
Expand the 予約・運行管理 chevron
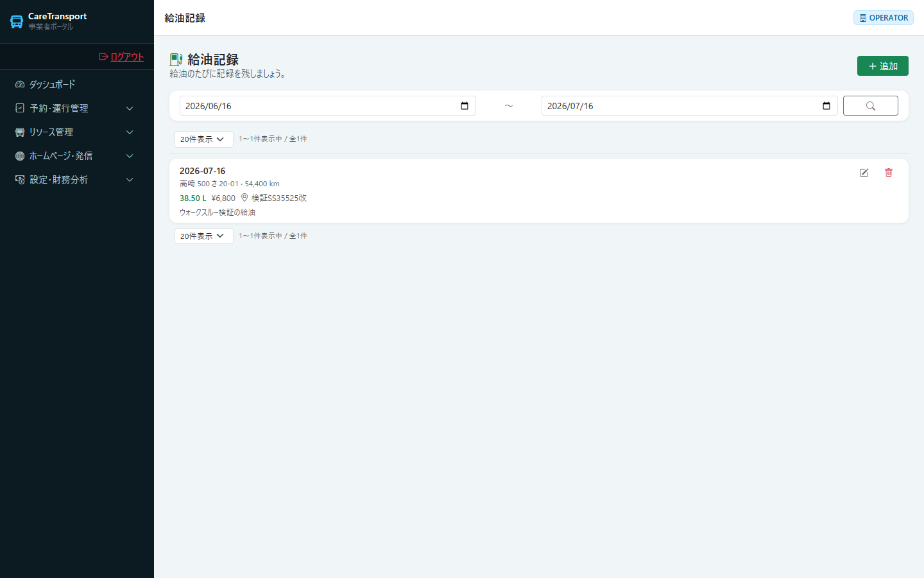130,109
